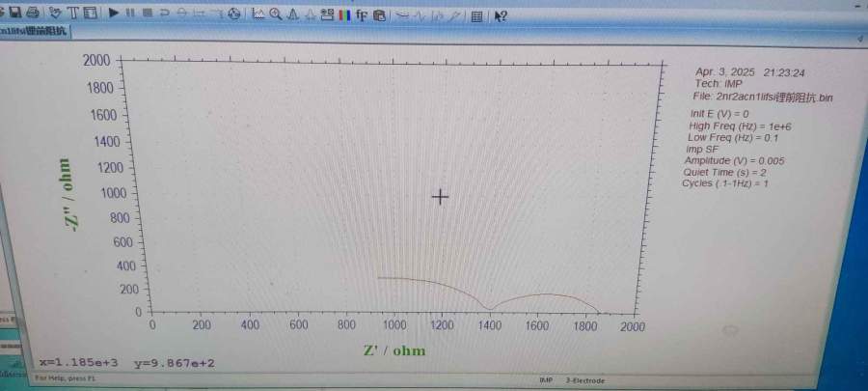Open the Graph Options chart icon

coord(259,14)
